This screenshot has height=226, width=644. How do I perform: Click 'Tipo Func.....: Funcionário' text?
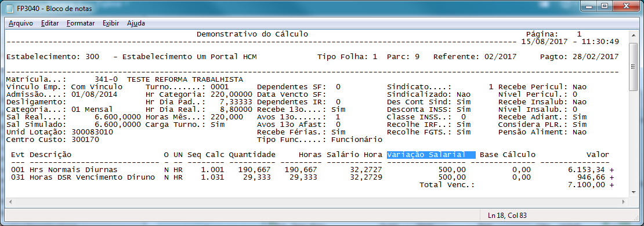coord(320,140)
